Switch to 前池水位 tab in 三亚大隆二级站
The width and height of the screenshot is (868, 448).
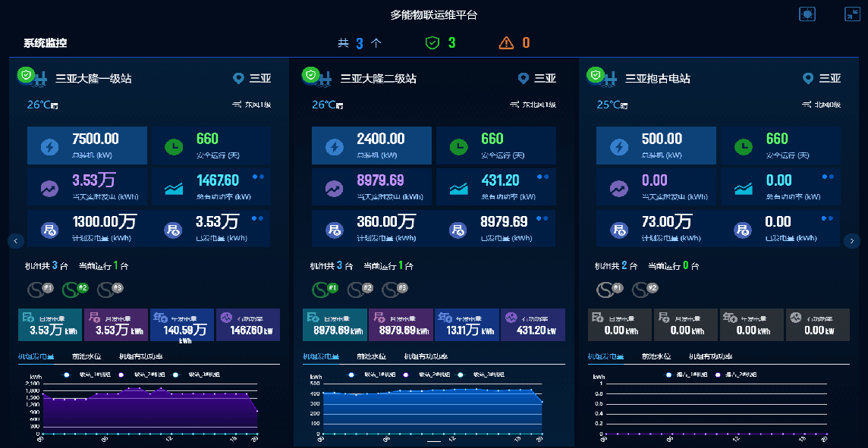coord(372,357)
